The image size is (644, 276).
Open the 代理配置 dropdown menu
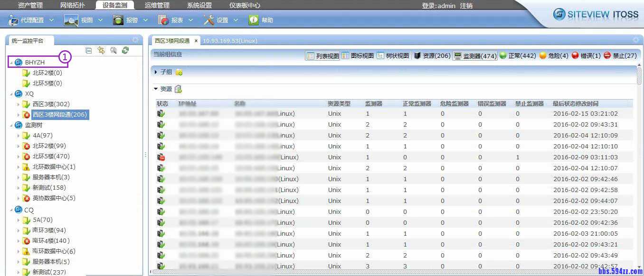tap(32, 20)
